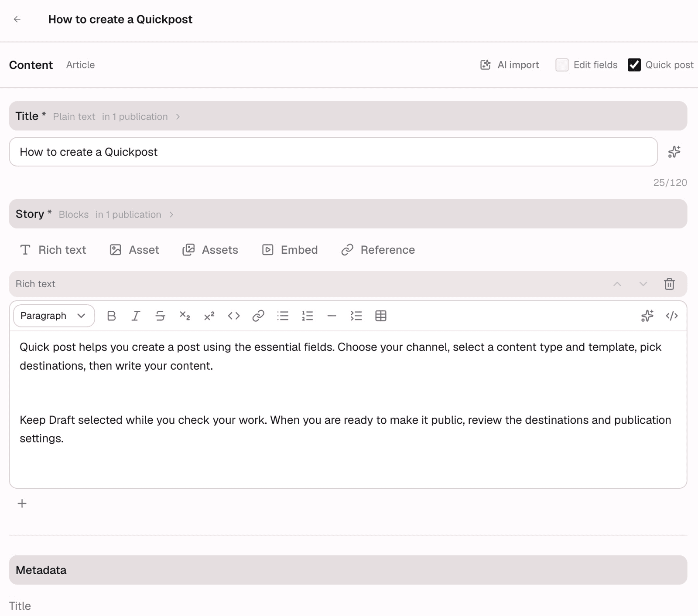Add an Embed block
698x616 pixels.
[x=290, y=250]
